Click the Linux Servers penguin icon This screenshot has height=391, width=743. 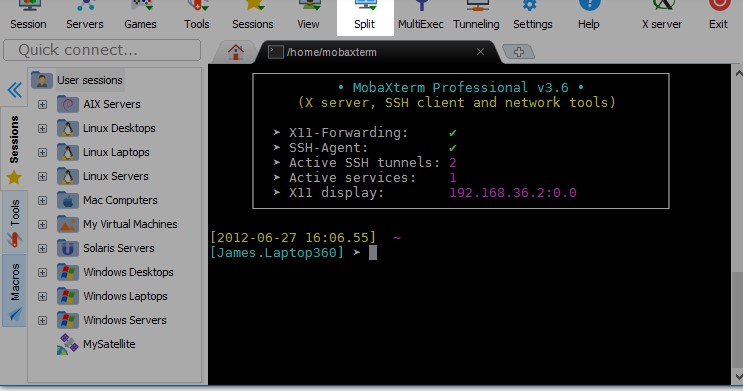click(x=68, y=176)
